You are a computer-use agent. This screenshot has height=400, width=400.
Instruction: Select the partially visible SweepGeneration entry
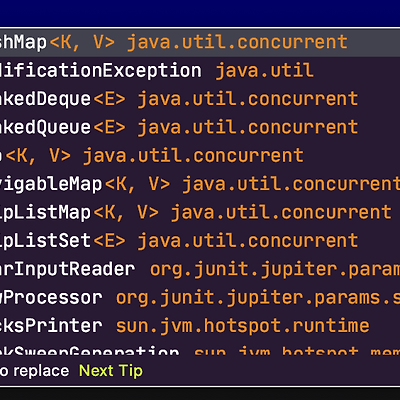click(200, 348)
